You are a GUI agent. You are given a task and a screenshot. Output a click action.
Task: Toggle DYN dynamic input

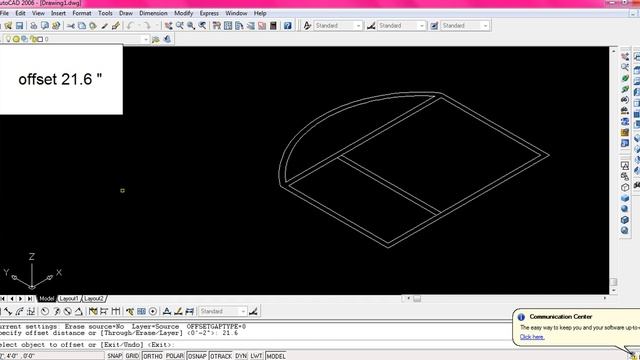[x=241, y=356]
